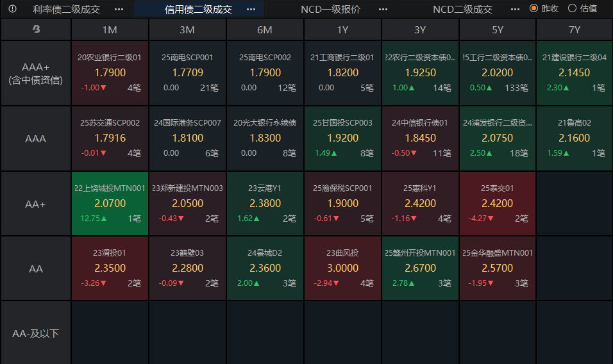Click the 5Y column header

[x=498, y=29]
